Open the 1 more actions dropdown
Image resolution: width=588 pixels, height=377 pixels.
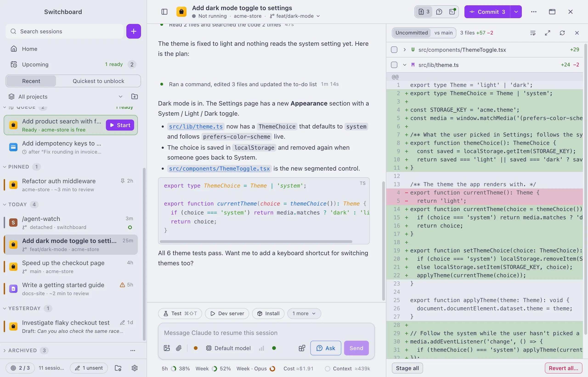(x=304, y=314)
